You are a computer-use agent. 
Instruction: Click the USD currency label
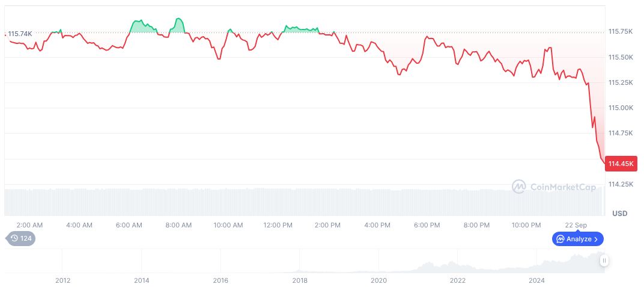(619, 214)
